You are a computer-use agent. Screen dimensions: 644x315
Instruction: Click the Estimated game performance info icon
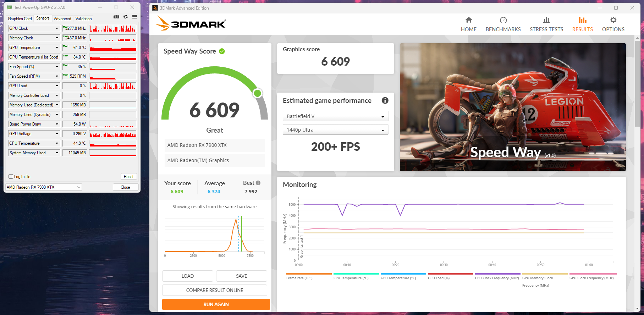(x=385, y=100)
